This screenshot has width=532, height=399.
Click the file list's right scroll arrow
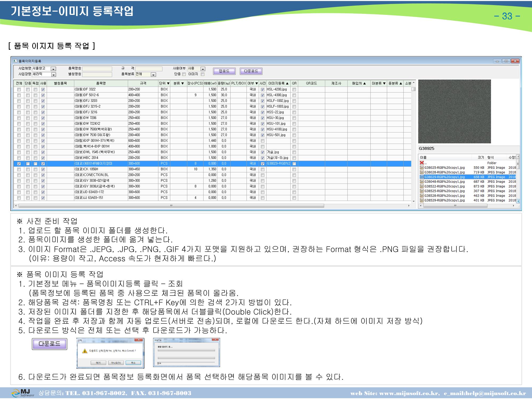point(514,206)
